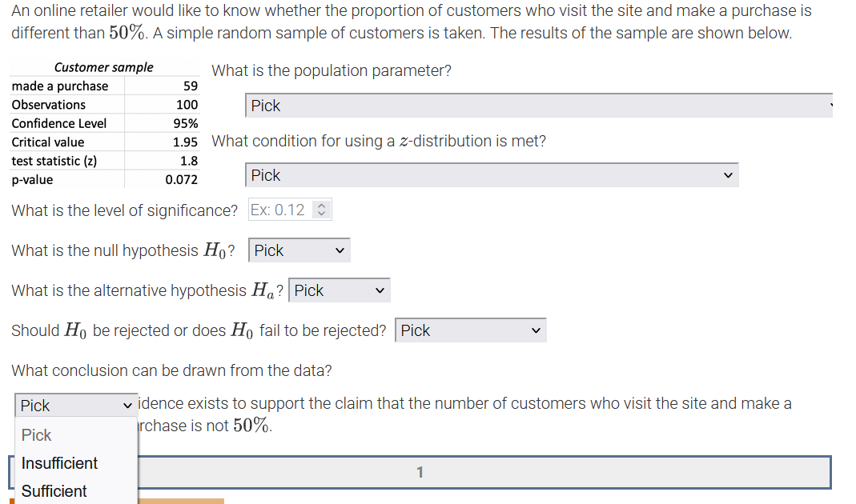
Task: Select Sufficient in the conclusion dropdown
Action: pos(54,490)
